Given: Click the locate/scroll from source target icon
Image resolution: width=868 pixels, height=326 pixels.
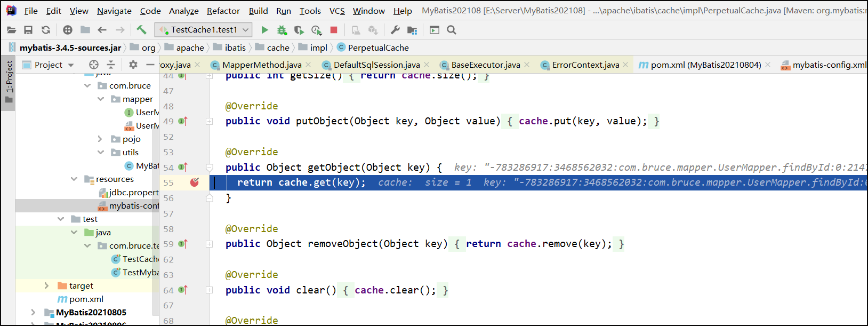Looking at the screenshot, I should point(94,65).
